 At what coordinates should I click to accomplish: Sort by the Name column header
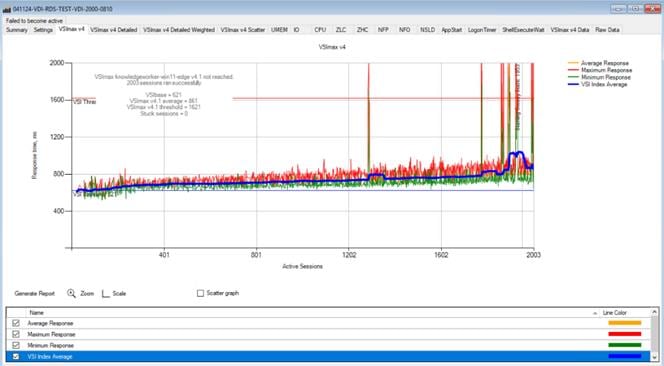pyautogui.click(x=36, y=313)
